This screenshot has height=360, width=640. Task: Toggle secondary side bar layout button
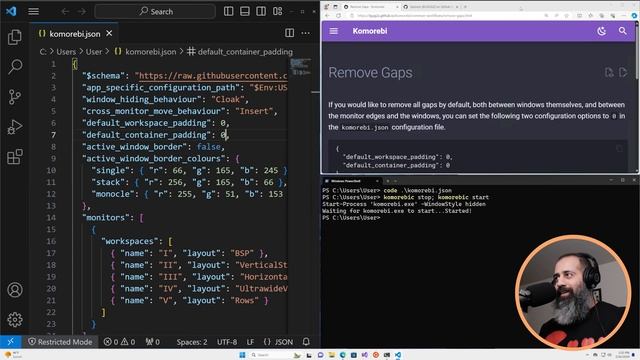[261, 11]
